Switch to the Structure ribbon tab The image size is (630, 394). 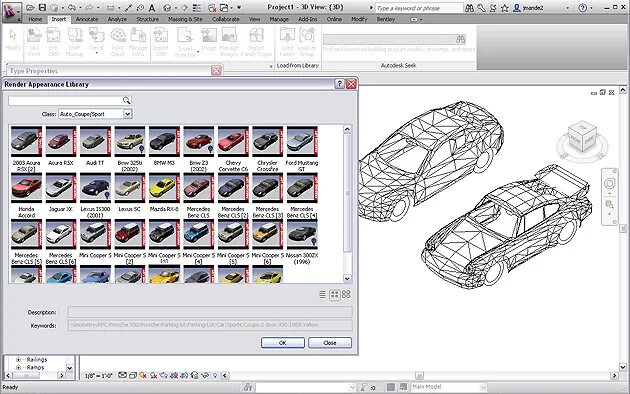pos(147,19)
